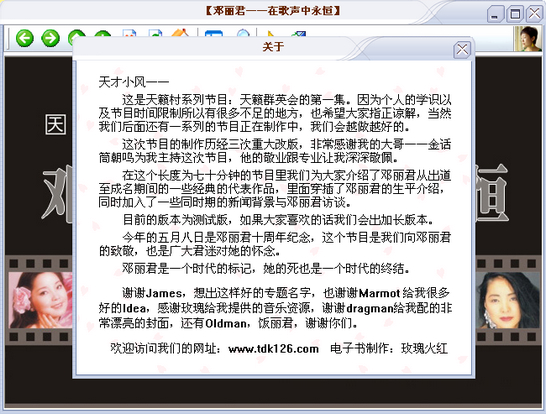The height and width of the screenshot is (414, 546).
Task: Click the heading 天才小风——
Action: coord(134,82)
